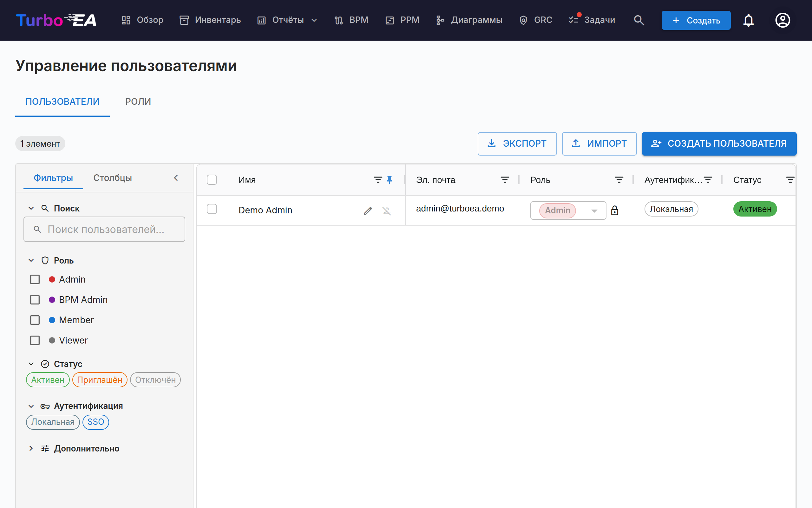The height and width of the screenshot is (508, 812).
Task: Collapse the Поиск filter section
Action: (31, 208)
